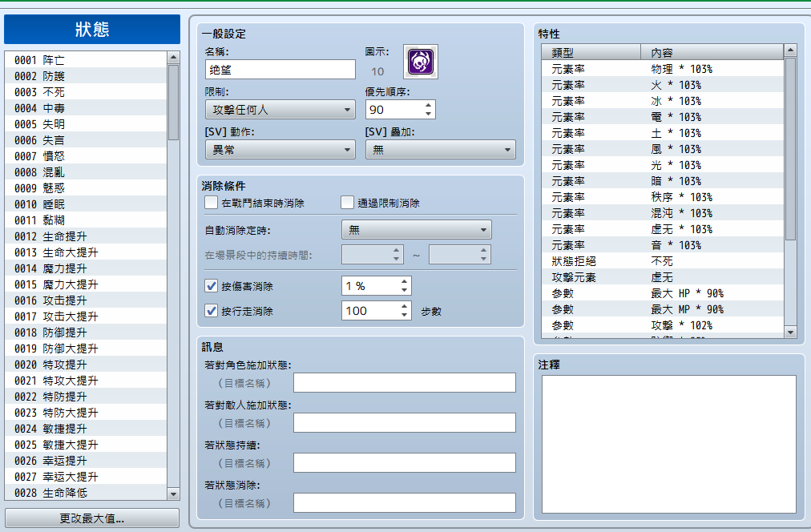Open the [SV] 疊加 dropdown showing 無
The width and height of the screenshot is (811, 532).
tap(441, 150)
